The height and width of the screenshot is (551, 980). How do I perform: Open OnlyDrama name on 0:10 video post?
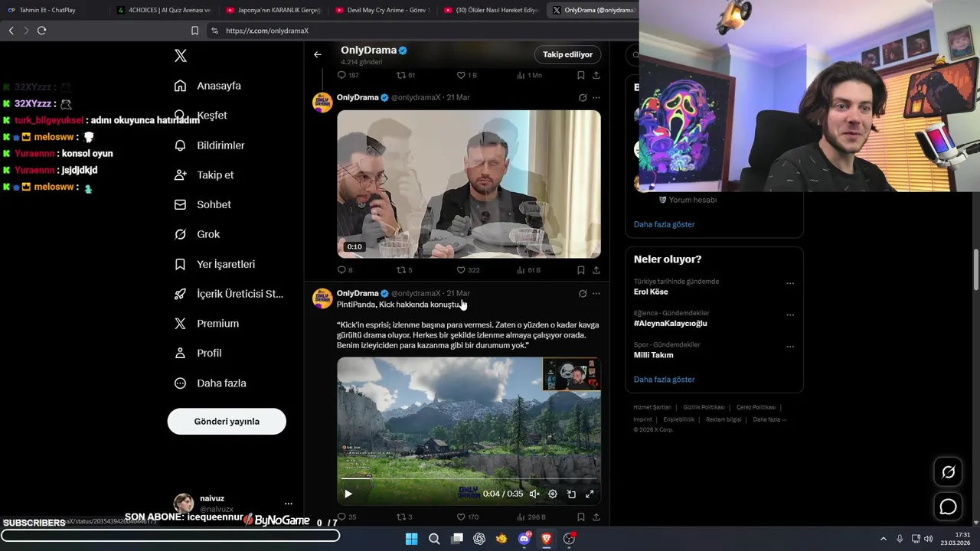(x=358, y=98)
